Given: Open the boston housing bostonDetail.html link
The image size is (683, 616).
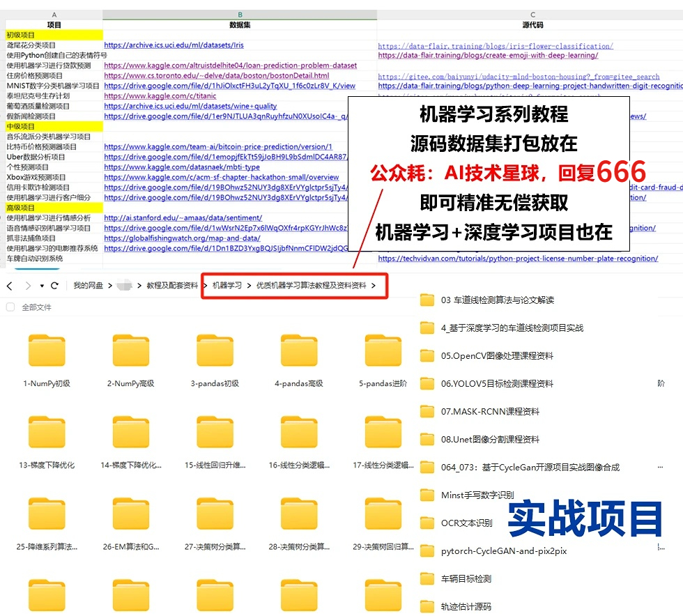Looking at the screenshot, I should click(x=217, y=75).
